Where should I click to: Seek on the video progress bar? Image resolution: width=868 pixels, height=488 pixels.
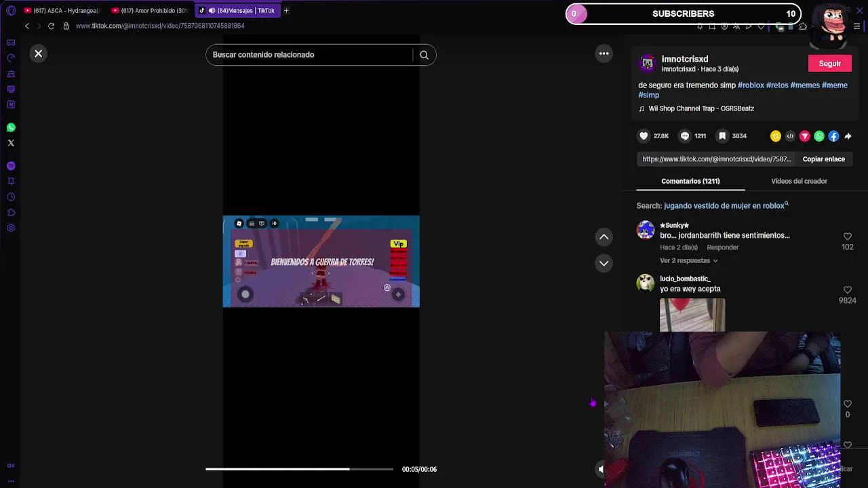(299, 469)
